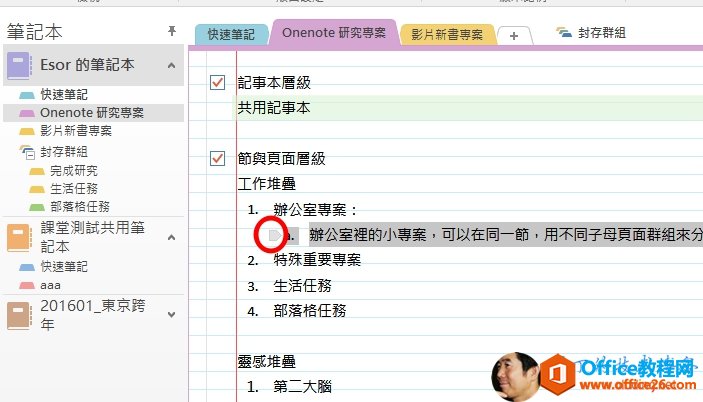Image resolution: width=703 pixels, height=402 pixels.
Task: Collapse the 封存群組 section group tree
Action: (30, 156)
